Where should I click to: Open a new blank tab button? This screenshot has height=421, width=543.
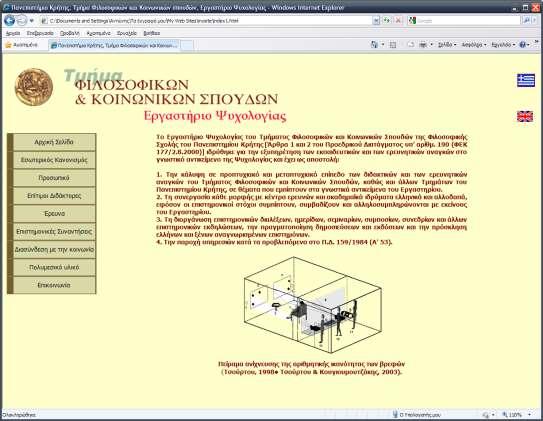click(x=187, y=45)
